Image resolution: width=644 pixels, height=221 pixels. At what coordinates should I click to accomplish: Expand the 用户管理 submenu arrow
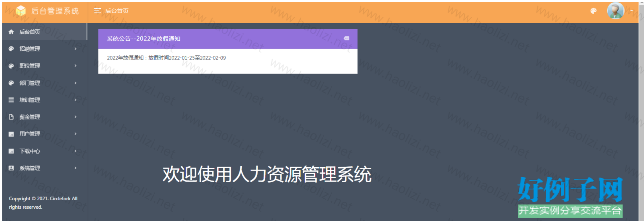coord(75,134)
